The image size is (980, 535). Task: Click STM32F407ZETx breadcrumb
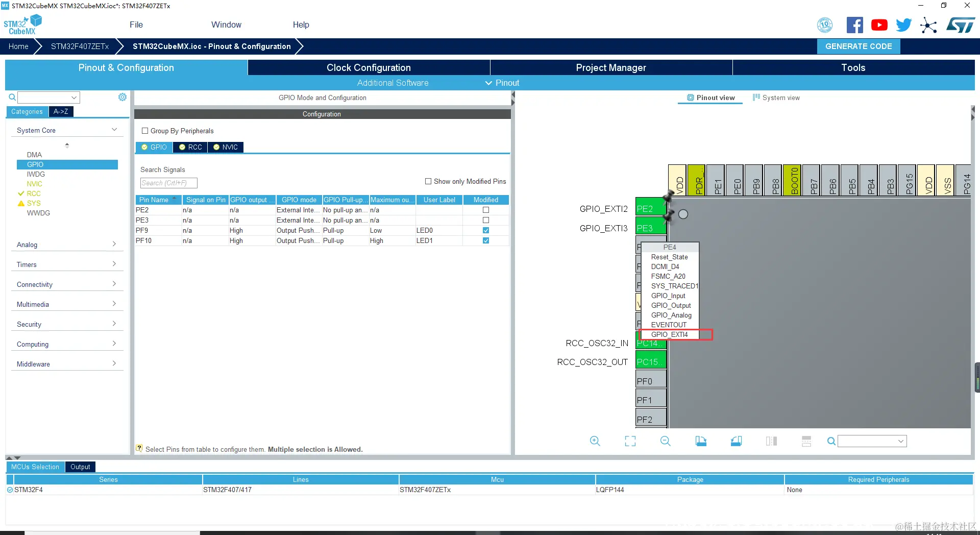[80, 46]
